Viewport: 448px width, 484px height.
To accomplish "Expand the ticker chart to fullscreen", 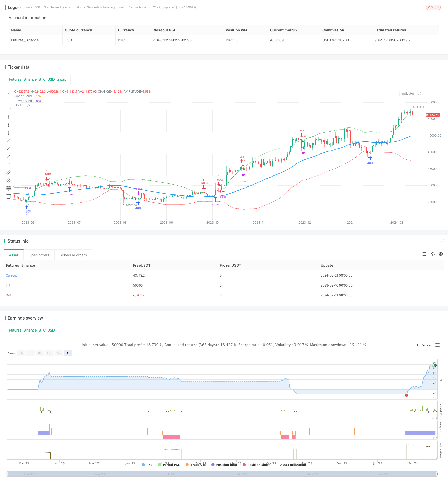I will (419, 94).
